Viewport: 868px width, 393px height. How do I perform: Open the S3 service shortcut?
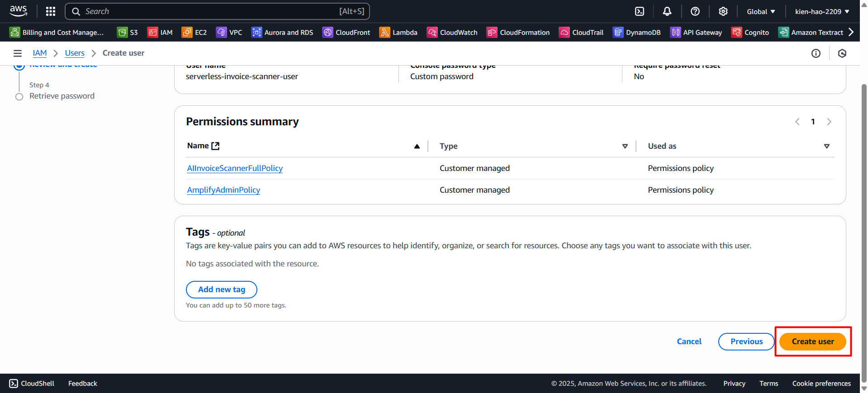coord(127,33)
